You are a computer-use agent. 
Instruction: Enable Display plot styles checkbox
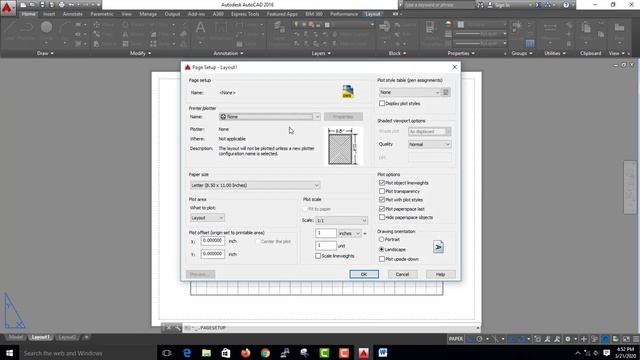(382, 104)
